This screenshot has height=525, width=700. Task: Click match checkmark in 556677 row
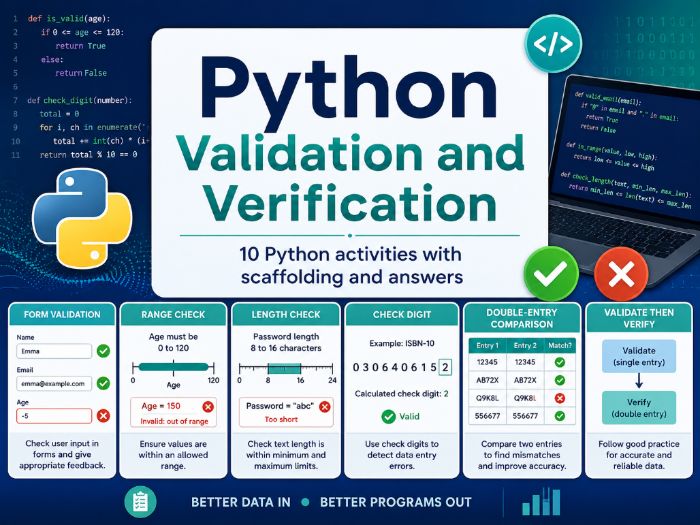[x=559, y=416]
